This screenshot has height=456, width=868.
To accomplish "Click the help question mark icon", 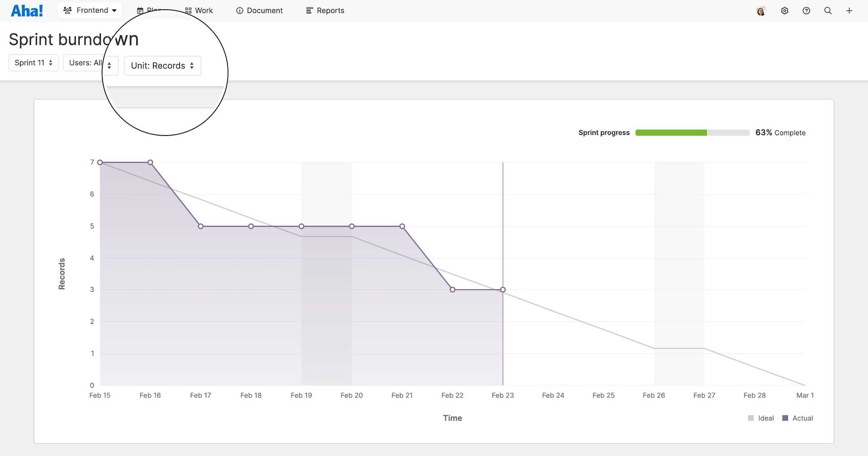I will 806,10.
